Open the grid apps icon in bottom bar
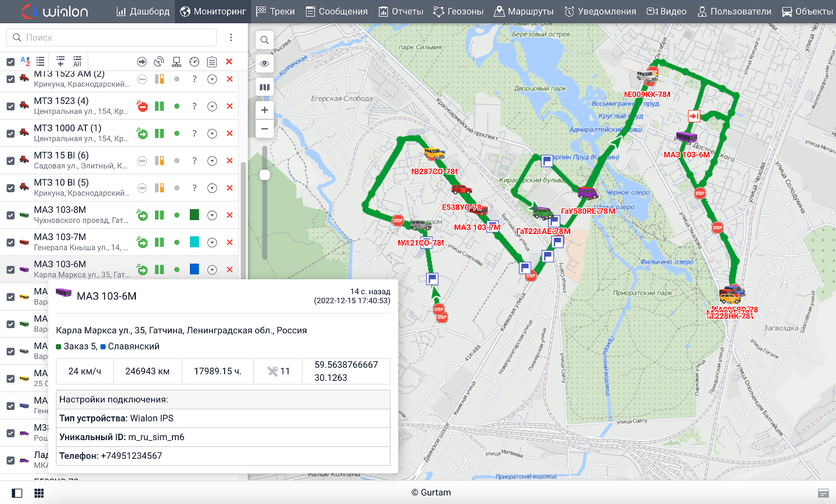This screenshot has height=504, width=836. (x=39, y=493)
